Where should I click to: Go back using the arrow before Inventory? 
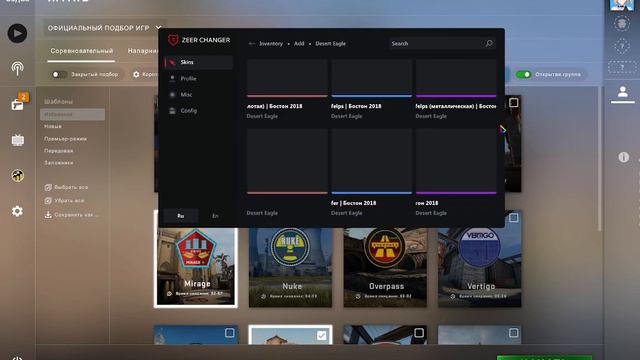251,44
